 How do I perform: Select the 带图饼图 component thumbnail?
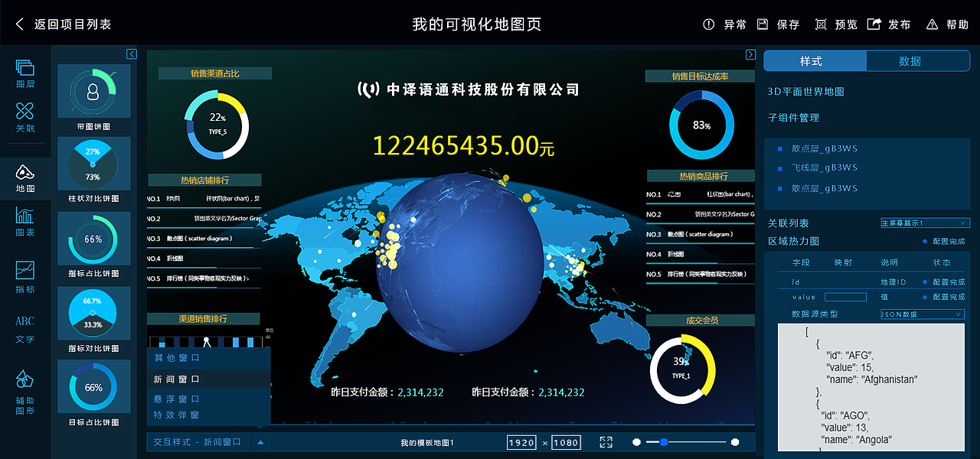tap(93, 92)
